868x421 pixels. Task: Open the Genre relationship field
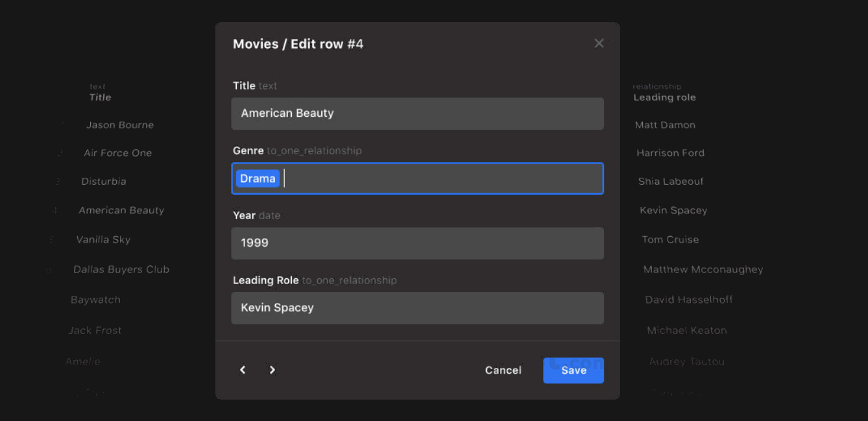(x=441, y=178)
